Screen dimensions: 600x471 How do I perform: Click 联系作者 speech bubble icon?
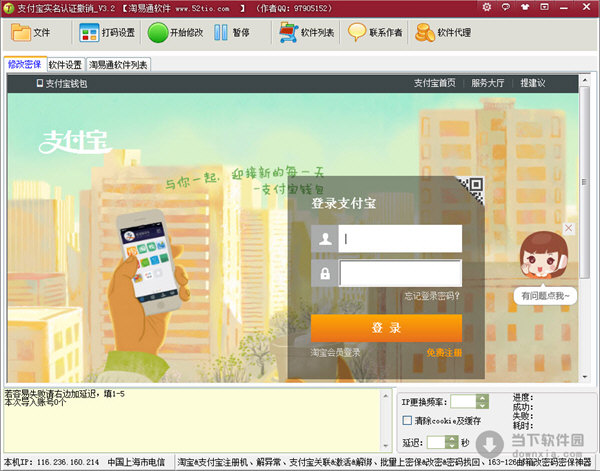357,33
